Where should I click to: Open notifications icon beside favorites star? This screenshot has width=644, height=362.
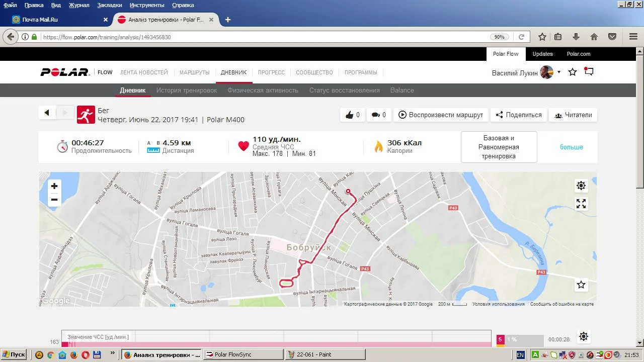589,72
